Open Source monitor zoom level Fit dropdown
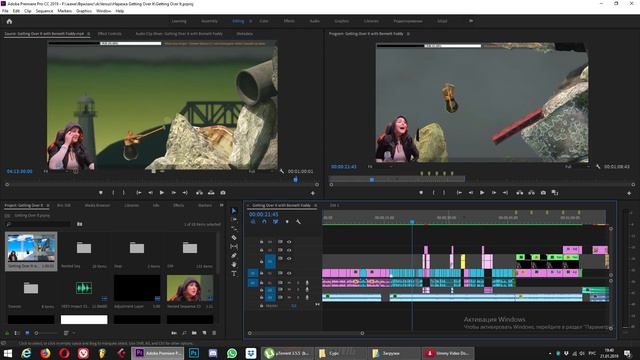The height and width of the screenshot is (360, 640). [56, 171]
